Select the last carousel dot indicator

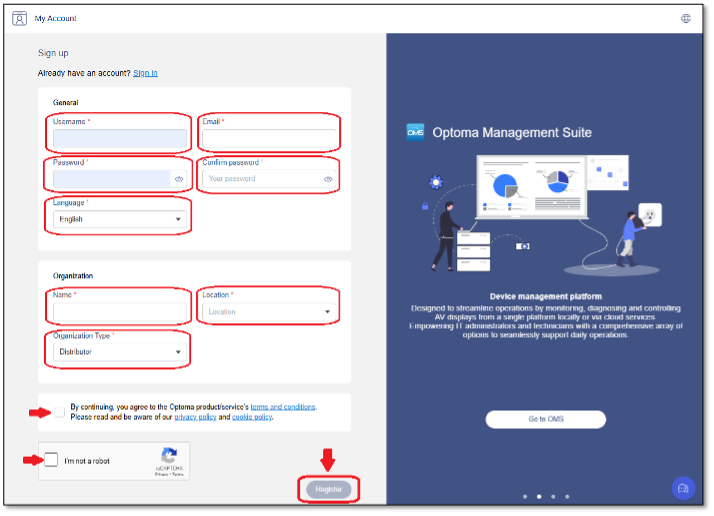click(566, 496)
